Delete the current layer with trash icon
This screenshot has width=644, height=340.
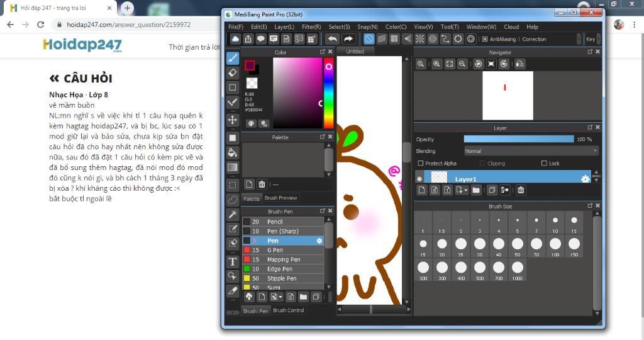[x=520, y=190]
